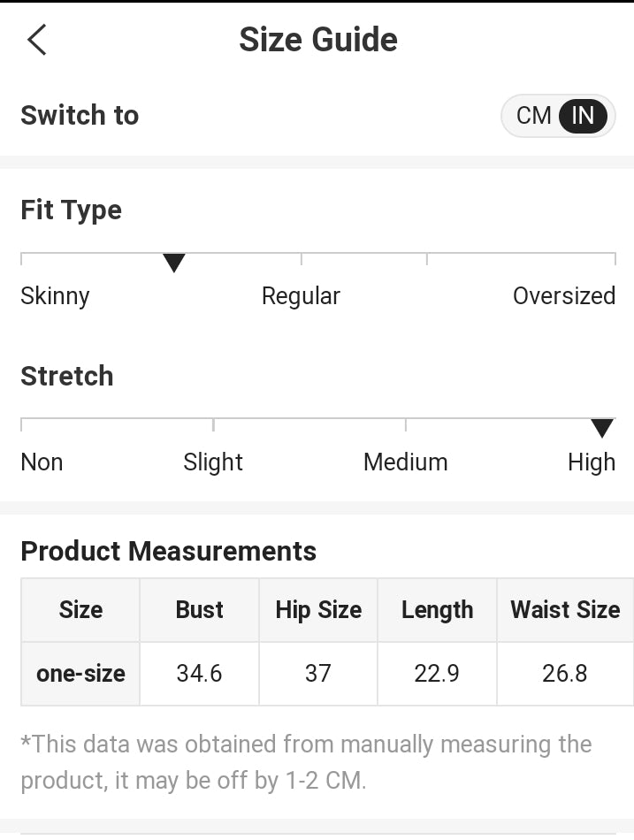
Task: Go back with the arrow icon
Action: coord(37,40)
